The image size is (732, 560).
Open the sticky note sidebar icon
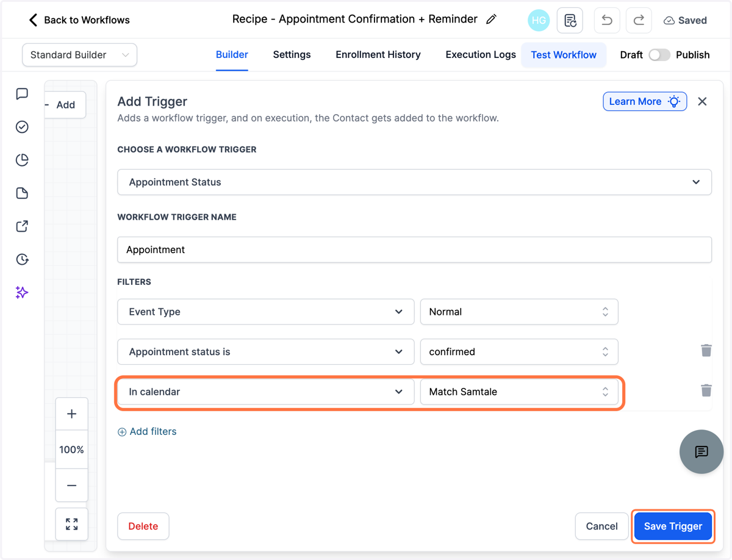pos(22,193)
